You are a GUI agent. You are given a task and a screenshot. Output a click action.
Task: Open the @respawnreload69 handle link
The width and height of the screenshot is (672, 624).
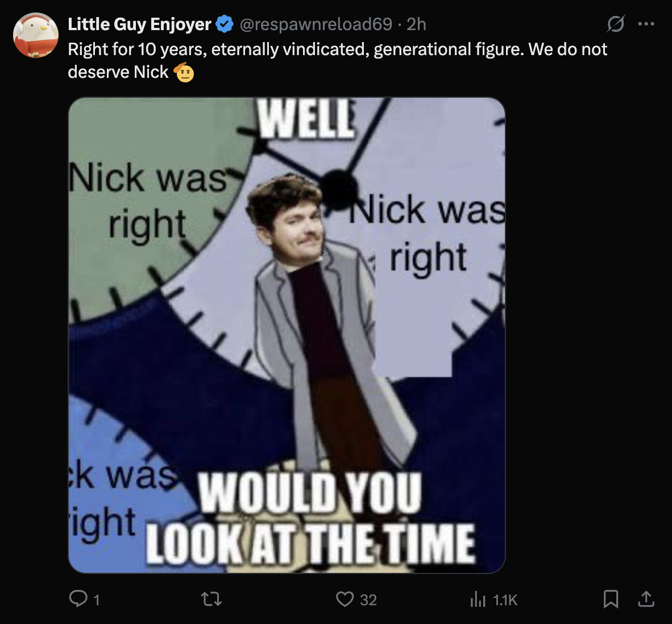[x=316, y=24]
